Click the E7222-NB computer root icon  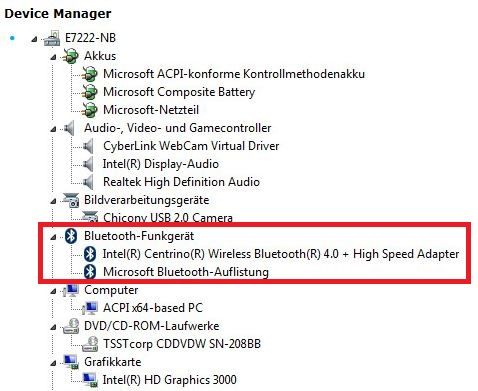(52, 38)
